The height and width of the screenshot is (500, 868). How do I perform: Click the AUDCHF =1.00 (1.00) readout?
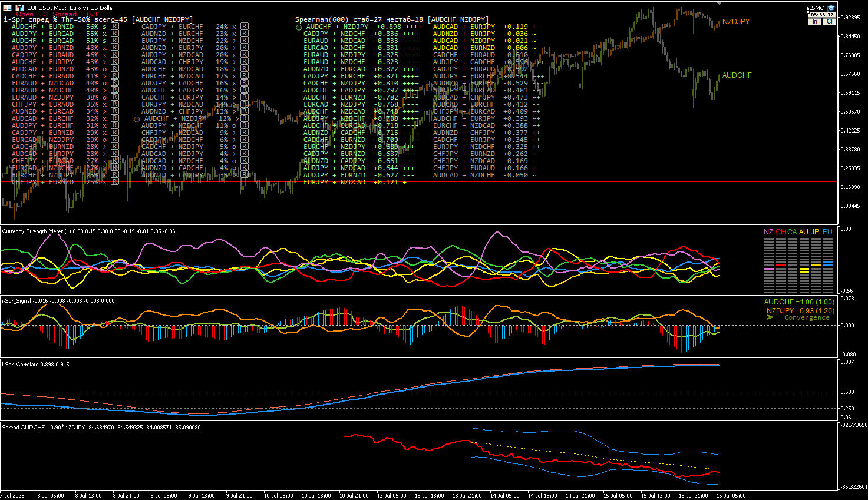[800, 302]
